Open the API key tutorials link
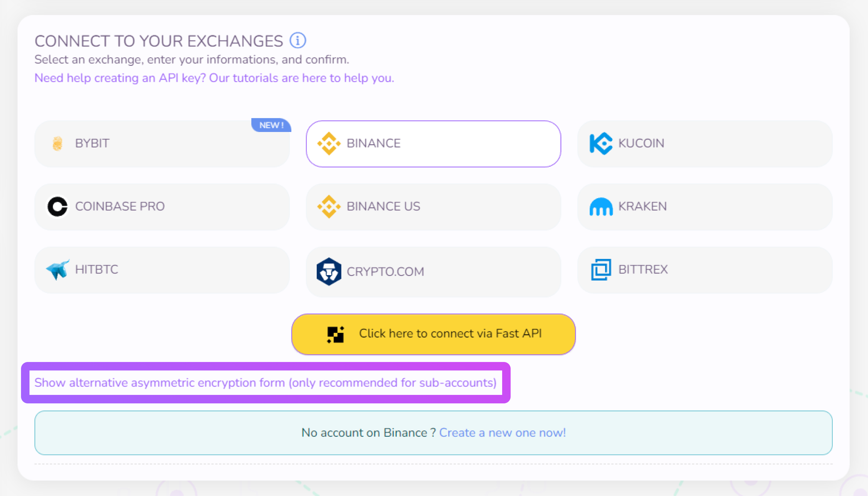Screen dimensions: 868x496 coord(214,78)
